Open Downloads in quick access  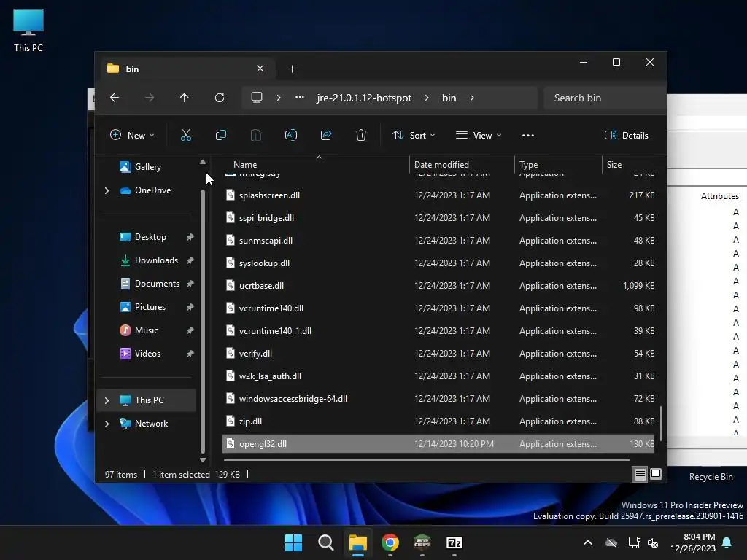(x=156, y=260)
